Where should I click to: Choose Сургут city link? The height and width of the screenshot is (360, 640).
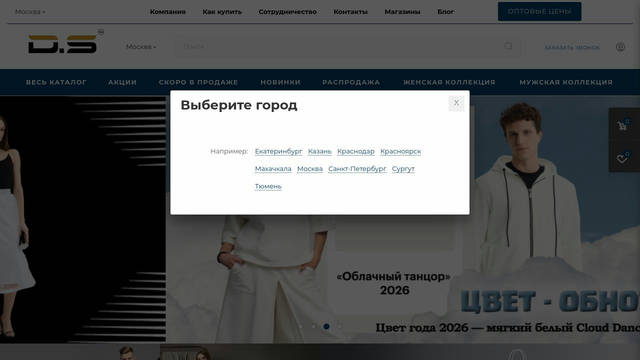point(403,169)
